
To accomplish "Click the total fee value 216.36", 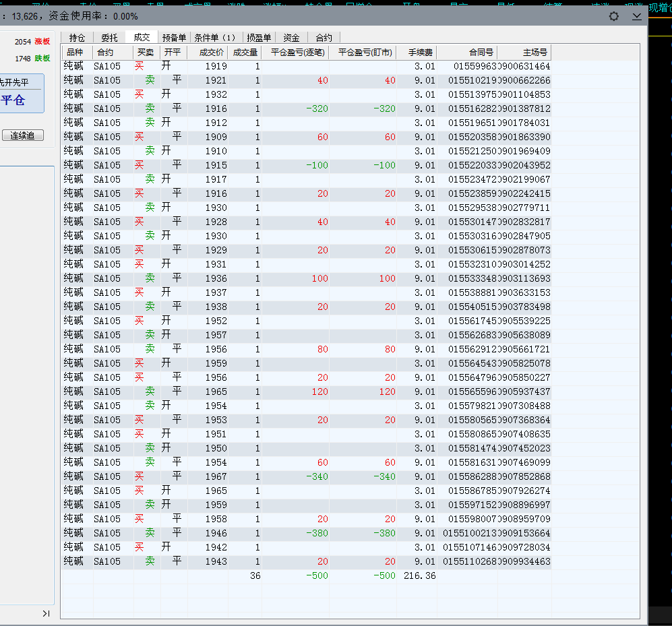I will 419,575.
